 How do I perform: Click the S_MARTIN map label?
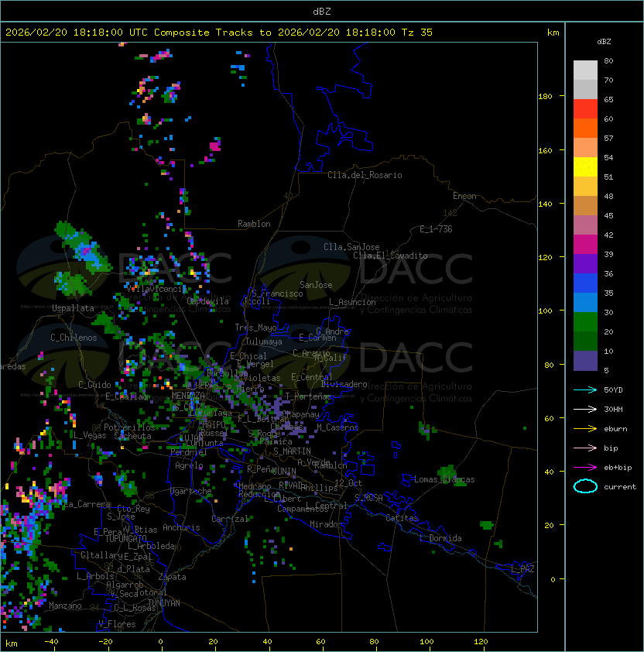coord(293,451)
